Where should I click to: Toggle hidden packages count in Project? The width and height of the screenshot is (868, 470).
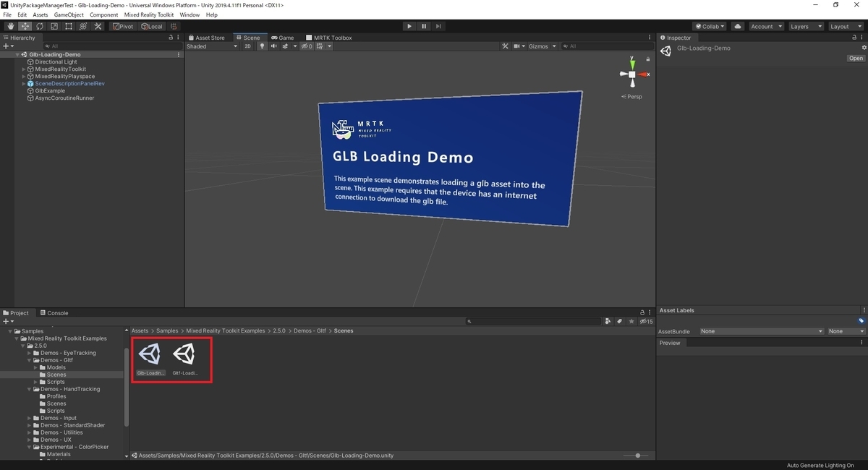[x=646, y=321]
